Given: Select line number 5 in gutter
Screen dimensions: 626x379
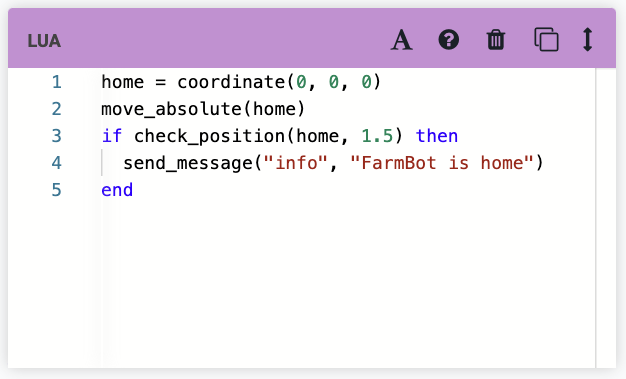Looking at the screenshot, I should coord(56,190).
